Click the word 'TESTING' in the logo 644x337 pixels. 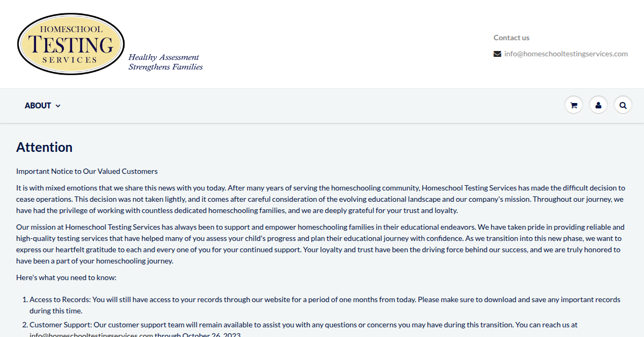(x=71, y=44)
